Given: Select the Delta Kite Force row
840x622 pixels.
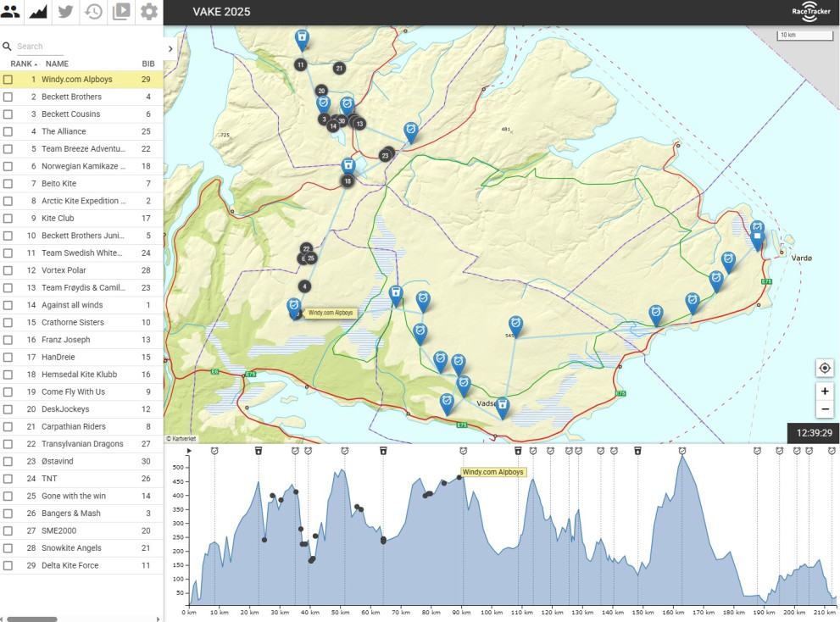Looking at the screenshot, I should click(x=81, y=565).
